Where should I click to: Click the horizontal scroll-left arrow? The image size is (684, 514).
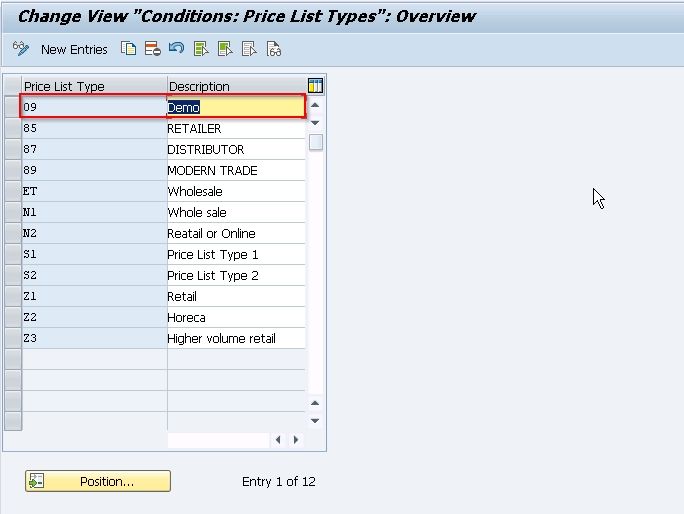(278, 440)
